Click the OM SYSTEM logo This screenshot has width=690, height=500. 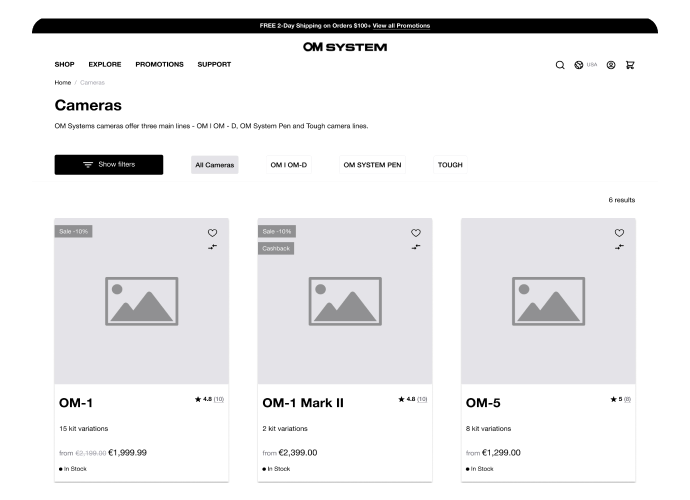tap(345, 47)
